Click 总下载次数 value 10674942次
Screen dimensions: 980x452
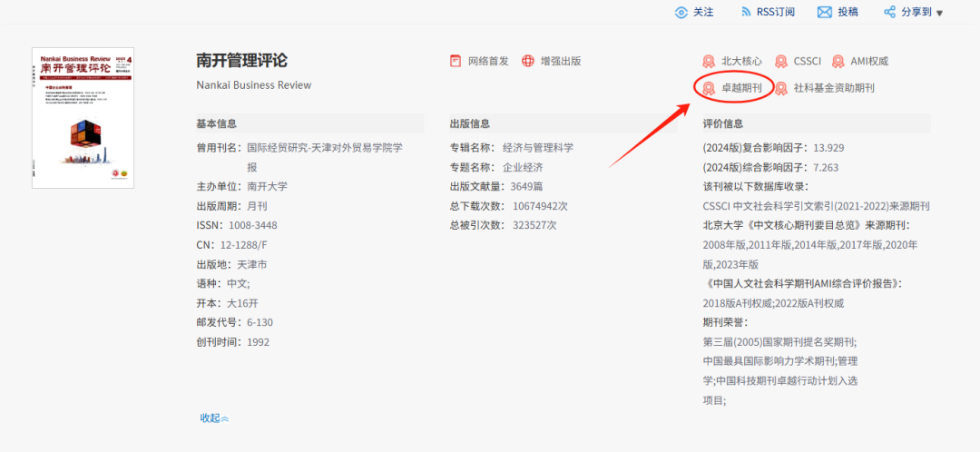[x=541, y=206]
